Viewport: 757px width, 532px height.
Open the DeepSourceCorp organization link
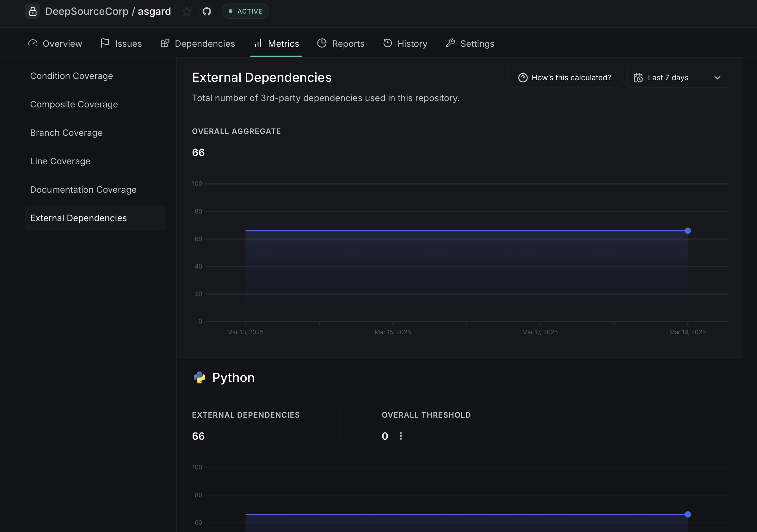[87, 11]
